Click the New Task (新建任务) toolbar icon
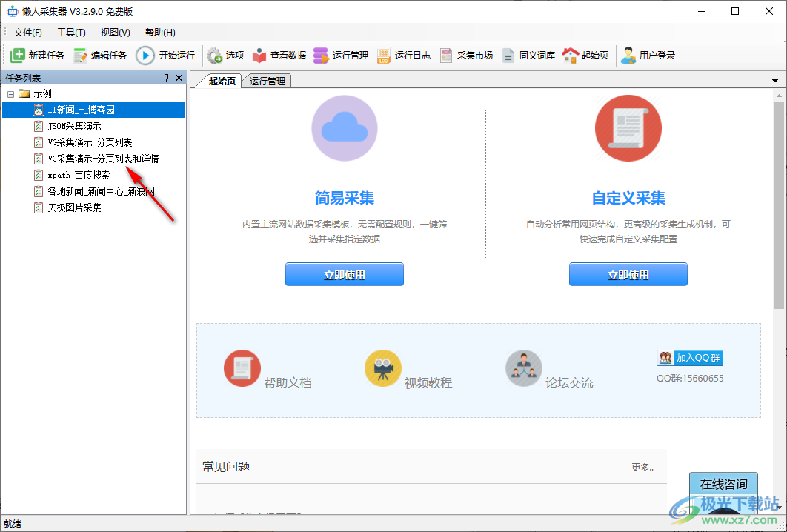 [x=18, y=56]
